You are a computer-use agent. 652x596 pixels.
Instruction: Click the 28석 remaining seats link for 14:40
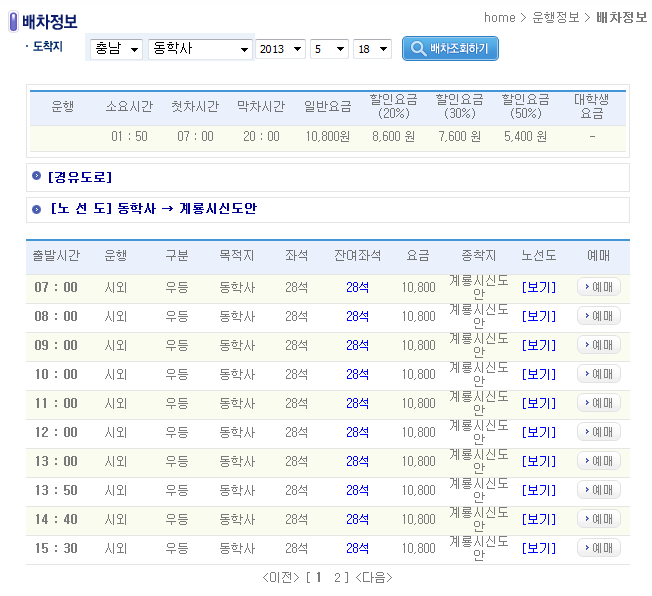pyautogui.click(x=357, y=519)
